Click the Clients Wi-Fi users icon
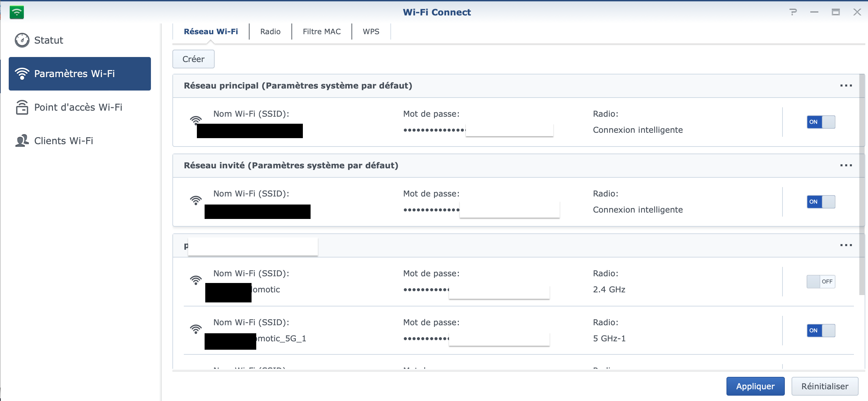The width and height of the screenshot is (868, 401). click(x=22, y=140)
